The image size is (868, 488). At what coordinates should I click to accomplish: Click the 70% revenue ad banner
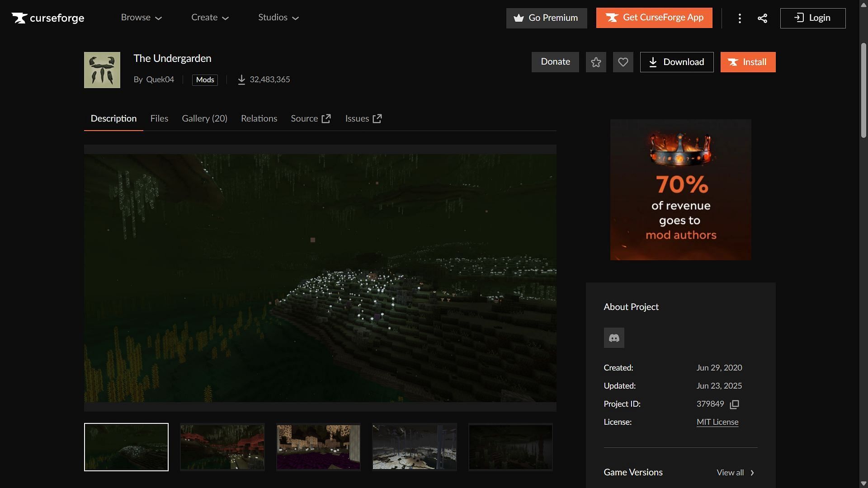click(681, 190)
